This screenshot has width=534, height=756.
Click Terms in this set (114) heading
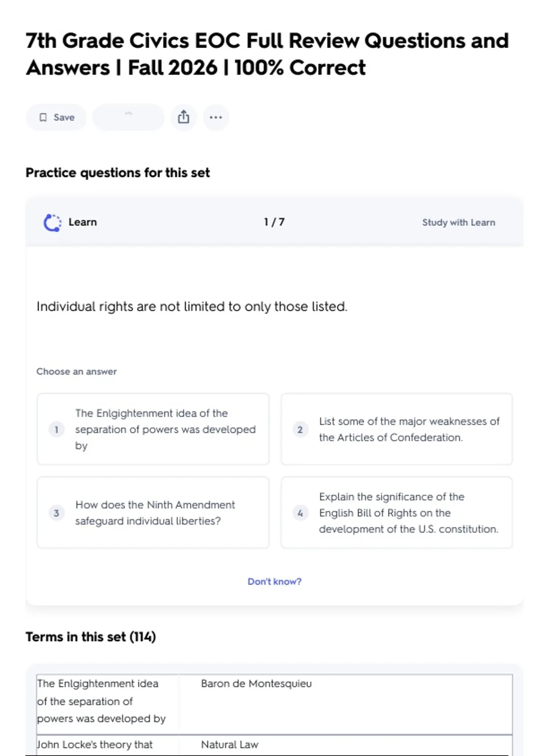[91, 637]
